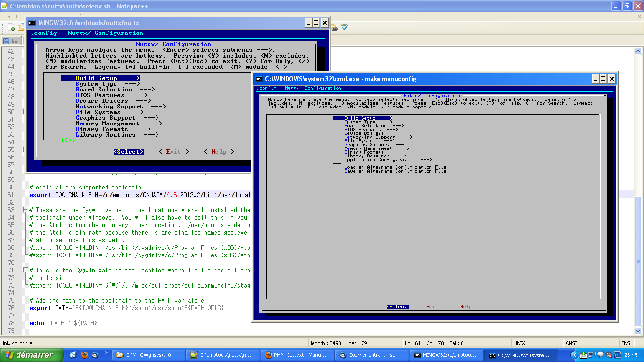Collapse the fold marker at line 63

[25, 210]
